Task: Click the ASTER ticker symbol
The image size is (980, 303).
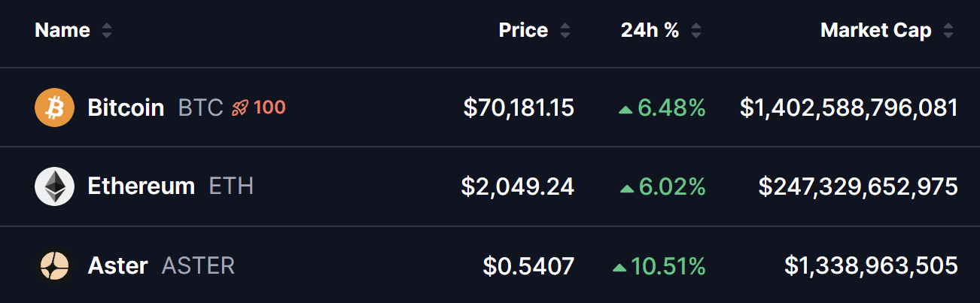Action: tap(199, 265)
